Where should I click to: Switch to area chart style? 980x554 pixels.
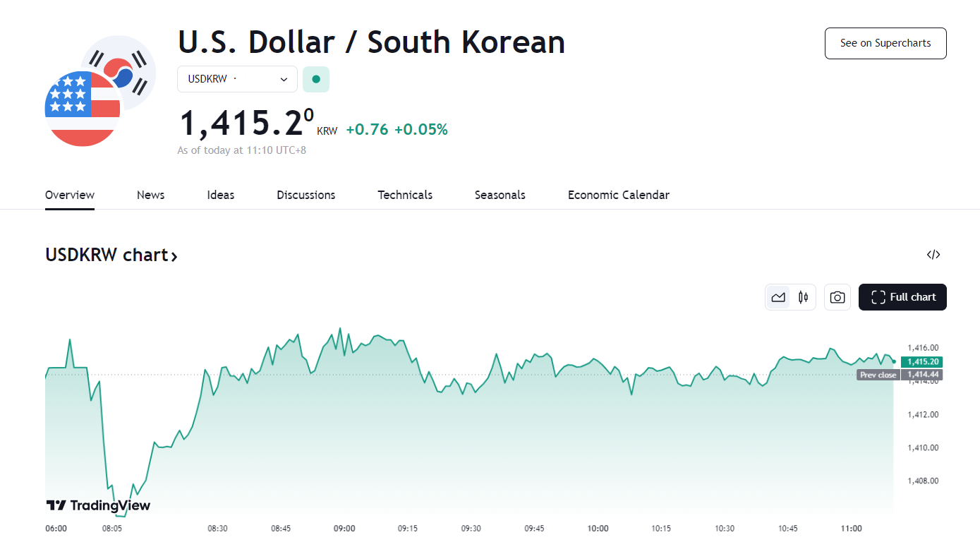coord(778,297)
